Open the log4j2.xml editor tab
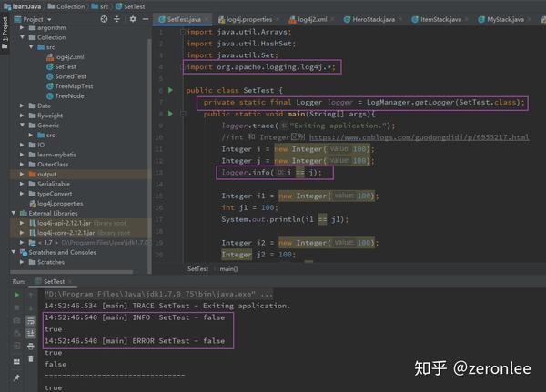 pyautogui.click(x=311, y=19)
